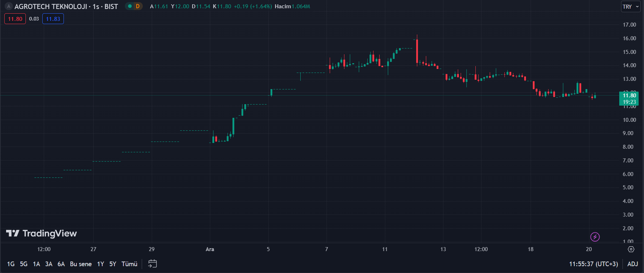
Task: Open the go-to-date calendar icon
Action: pyautogui.click(x=152, y=264)
